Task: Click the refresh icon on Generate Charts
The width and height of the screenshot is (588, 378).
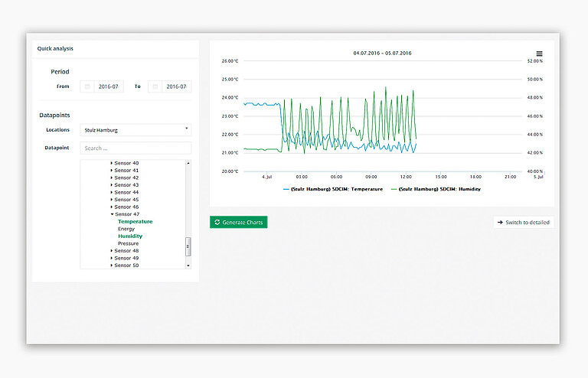Action: [x=217, y=222]
